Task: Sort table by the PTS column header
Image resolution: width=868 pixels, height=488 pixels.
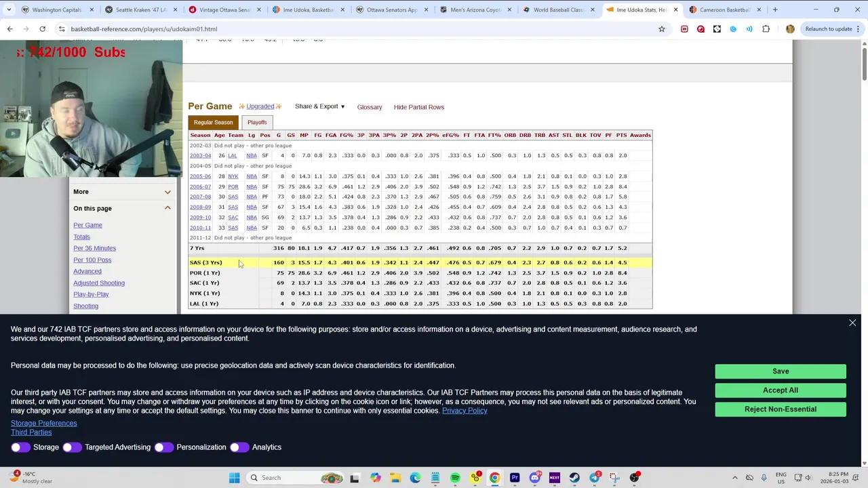Action: (621, 135)
